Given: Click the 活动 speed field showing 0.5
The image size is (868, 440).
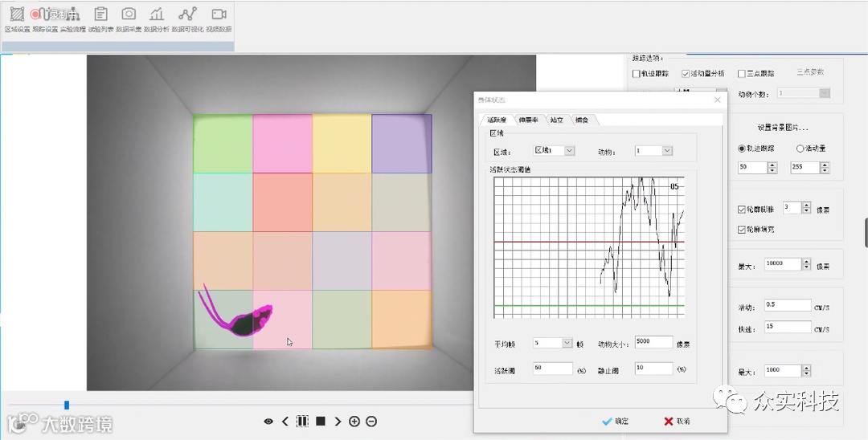Looking at the screenshot, I should [x=787, y=305].
